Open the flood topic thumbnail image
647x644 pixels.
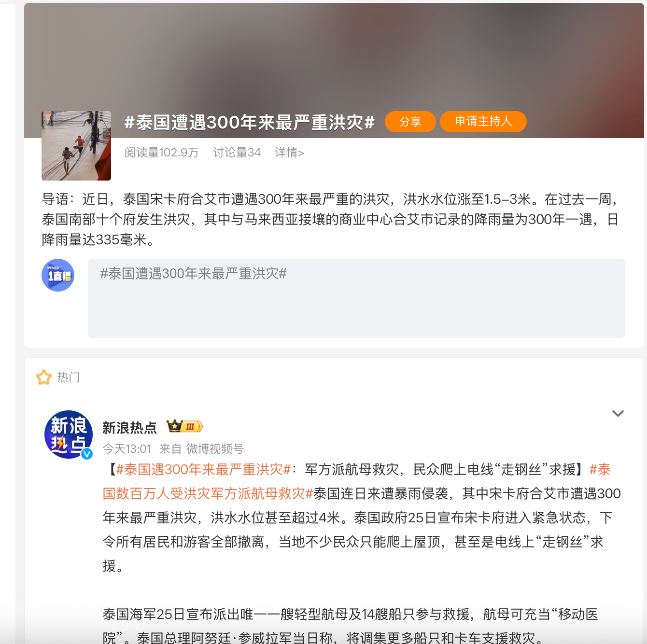pyautogui.click(x=76, y=146)
